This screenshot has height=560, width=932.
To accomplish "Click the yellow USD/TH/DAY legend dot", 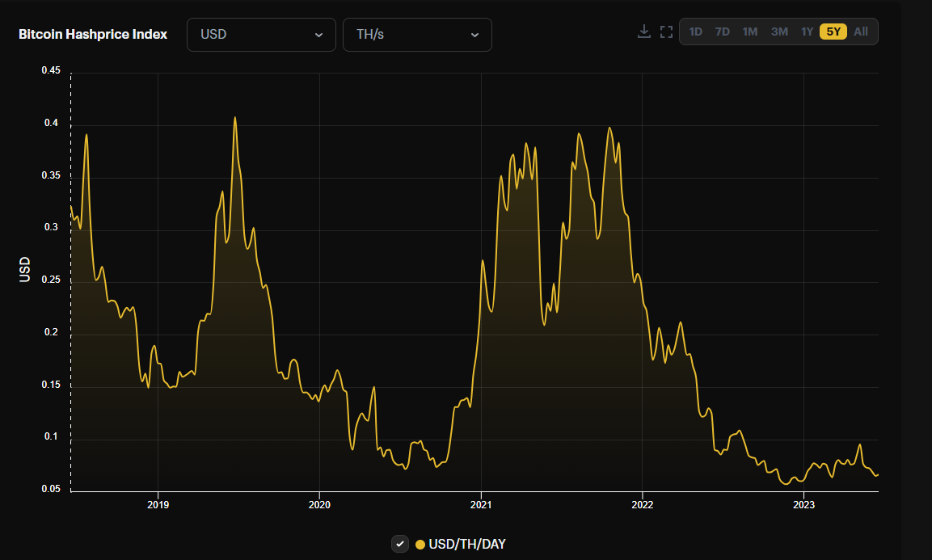I will pyautogui.click(x=420, y=545).
